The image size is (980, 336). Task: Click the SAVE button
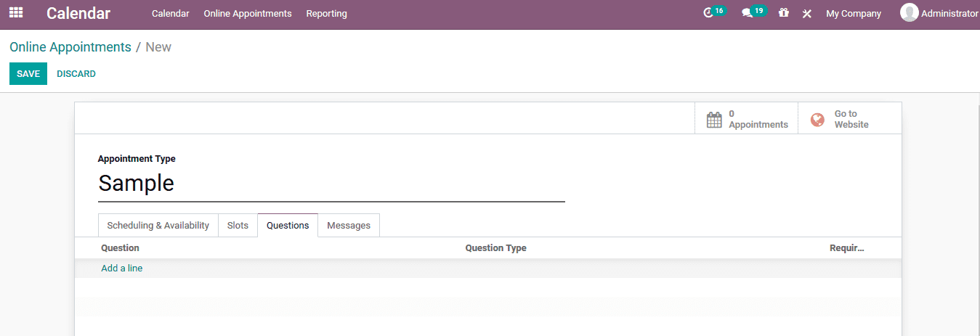(x=28, y=73)
